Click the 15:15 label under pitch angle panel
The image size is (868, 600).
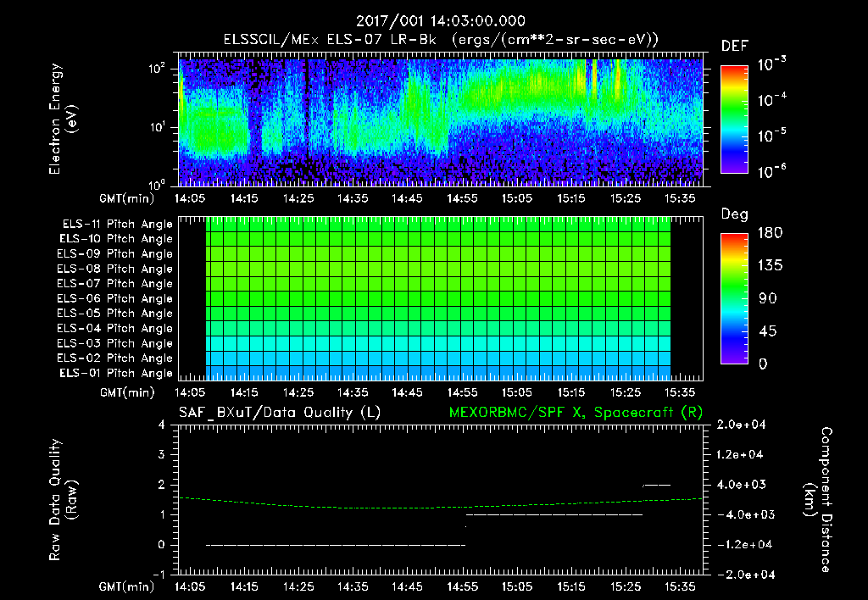[570, 392]
